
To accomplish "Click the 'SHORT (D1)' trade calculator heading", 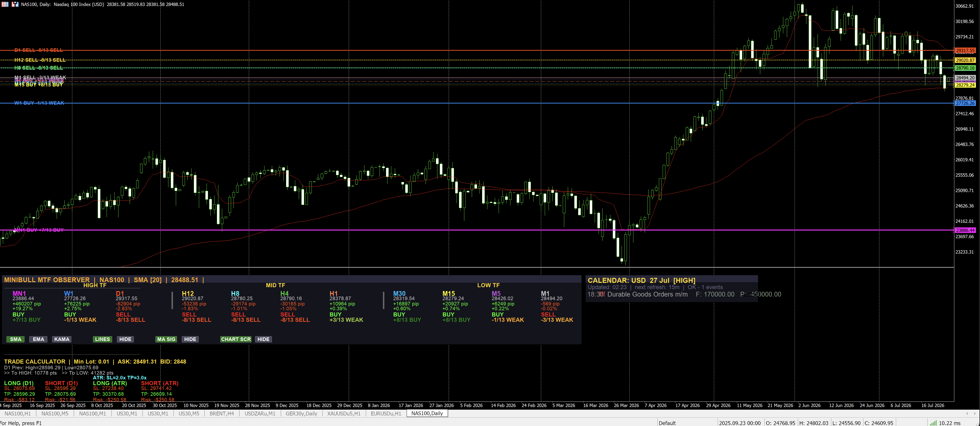I will click(x=61, y=383).
